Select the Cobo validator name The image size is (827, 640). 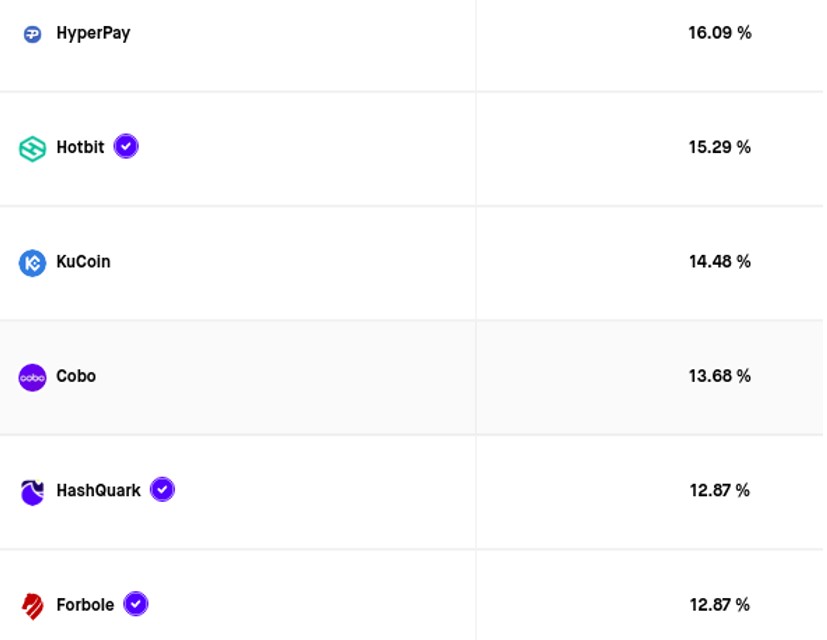click(x=76, y=376)
